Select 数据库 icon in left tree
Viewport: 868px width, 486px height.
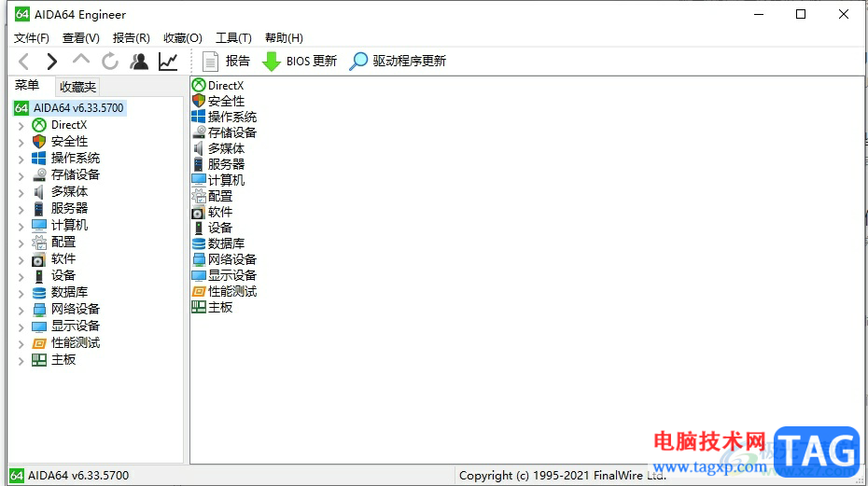click(39, 292)
